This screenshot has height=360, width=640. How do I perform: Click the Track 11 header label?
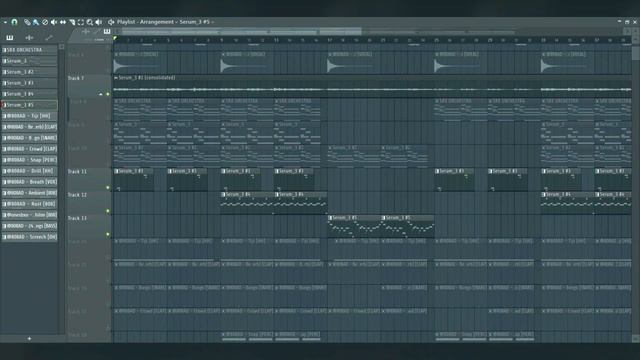(77, 171)
